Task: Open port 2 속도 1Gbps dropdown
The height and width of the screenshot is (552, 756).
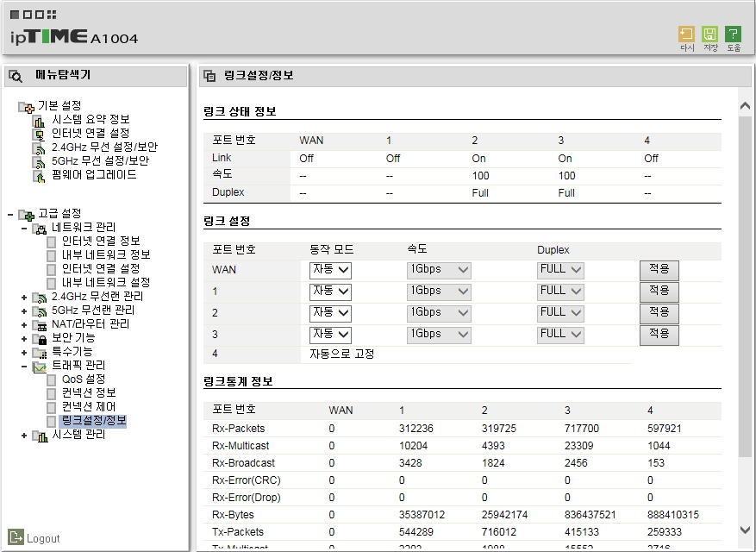Action: tap(439, 313)
